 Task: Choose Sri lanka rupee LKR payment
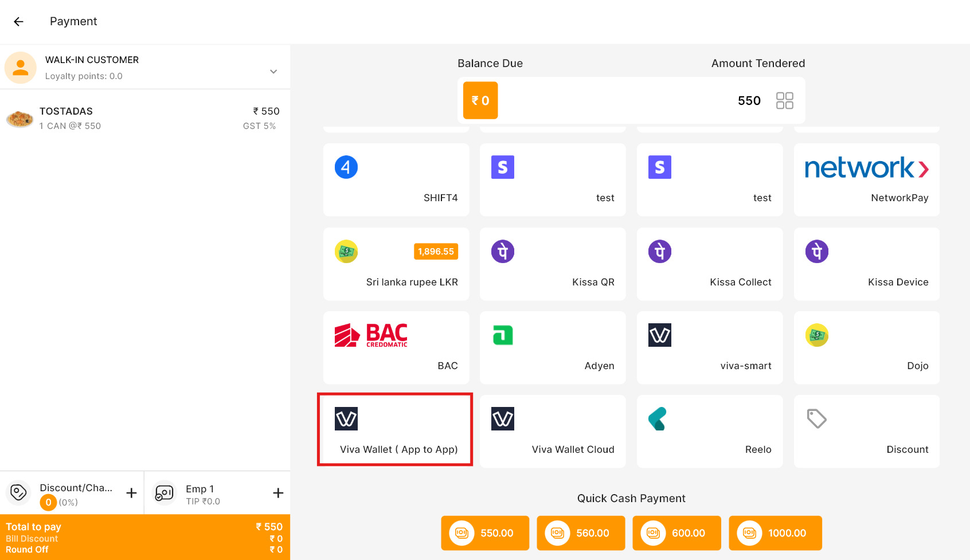pyautogui.click(x=396, y=264)
